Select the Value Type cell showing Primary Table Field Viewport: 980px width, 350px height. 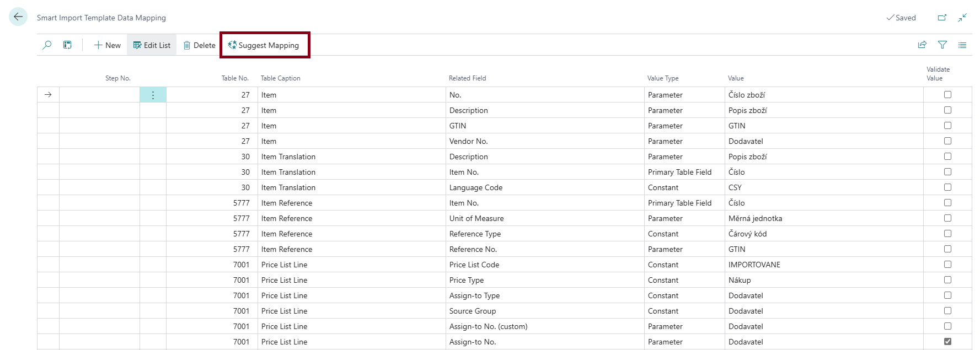point(679,171)
